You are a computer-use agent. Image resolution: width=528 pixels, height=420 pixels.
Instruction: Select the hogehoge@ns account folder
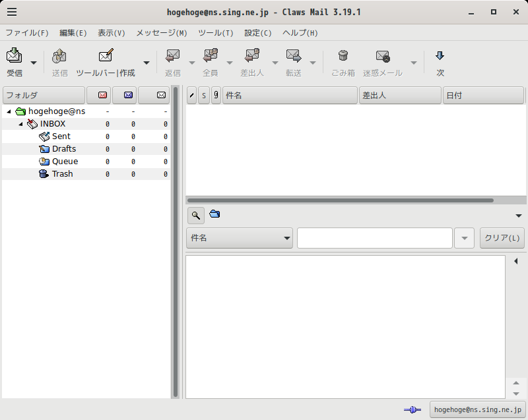pos(57,111)
